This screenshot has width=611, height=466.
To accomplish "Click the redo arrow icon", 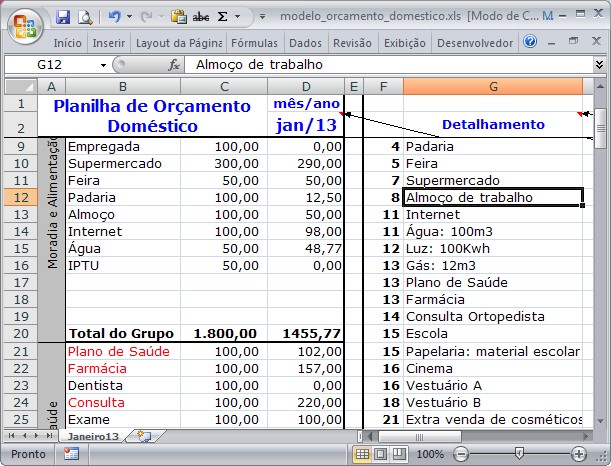I will click(x=147, y=17).
